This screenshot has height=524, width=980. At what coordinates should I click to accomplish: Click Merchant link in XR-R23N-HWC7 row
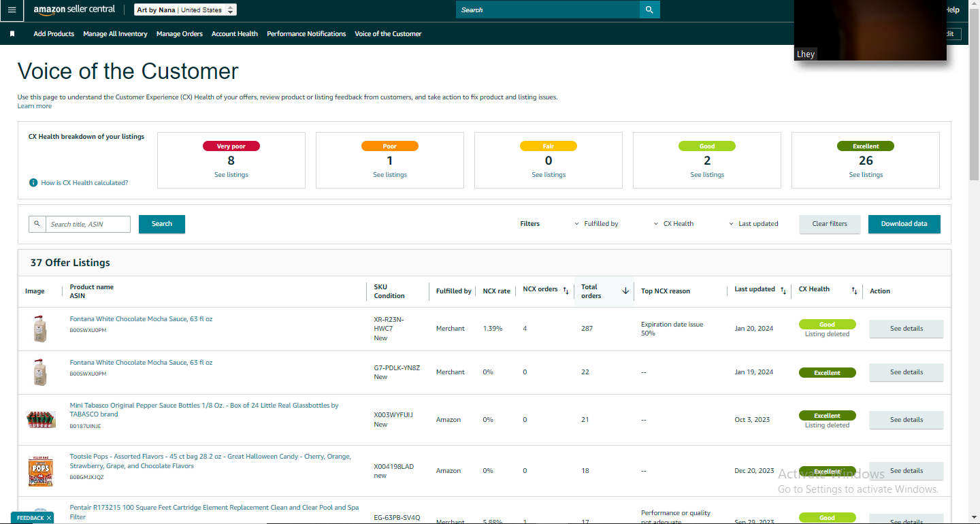pyautogui.click(x=451, y=329)
